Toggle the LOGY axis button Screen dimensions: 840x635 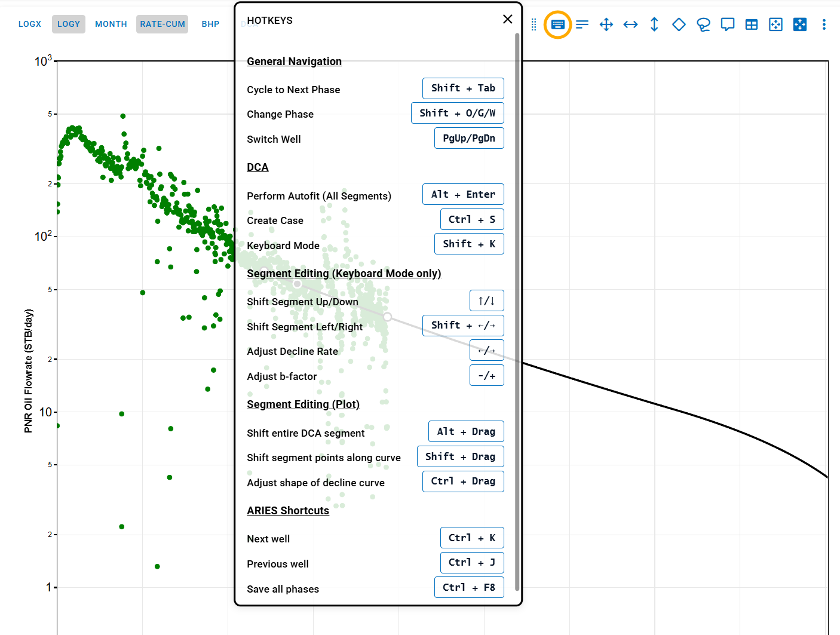click(69, 24)
